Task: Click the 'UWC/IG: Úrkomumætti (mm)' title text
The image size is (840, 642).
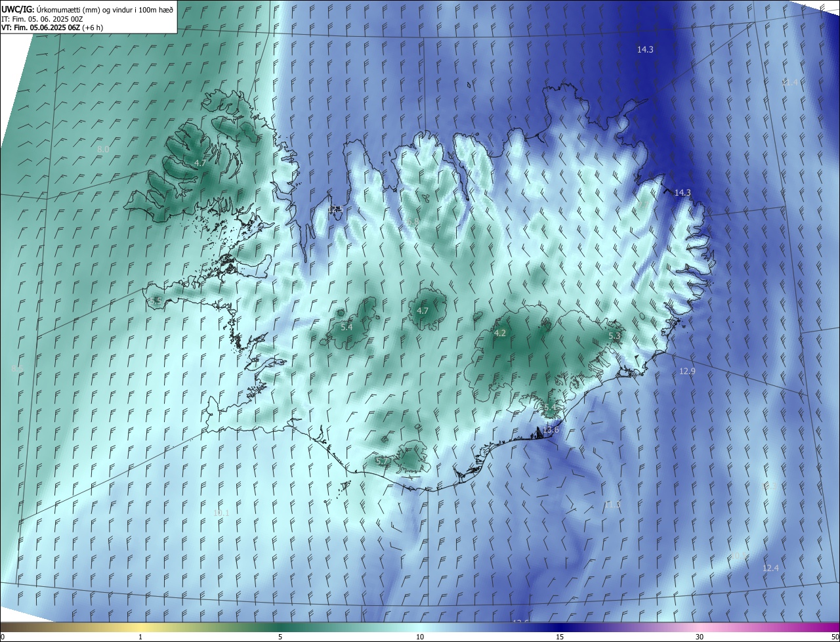Action: coord(51,9)
